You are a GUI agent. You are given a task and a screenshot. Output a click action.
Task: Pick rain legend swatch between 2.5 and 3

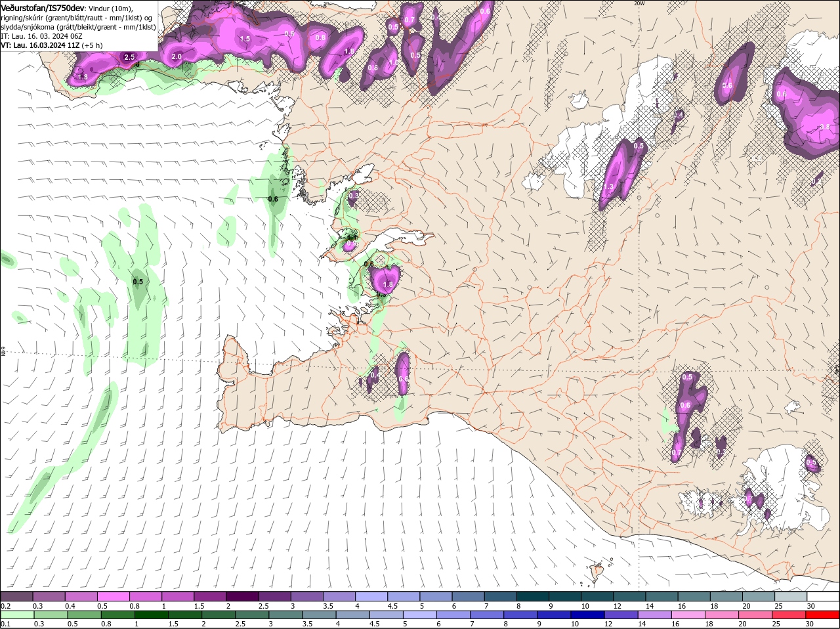253,615
